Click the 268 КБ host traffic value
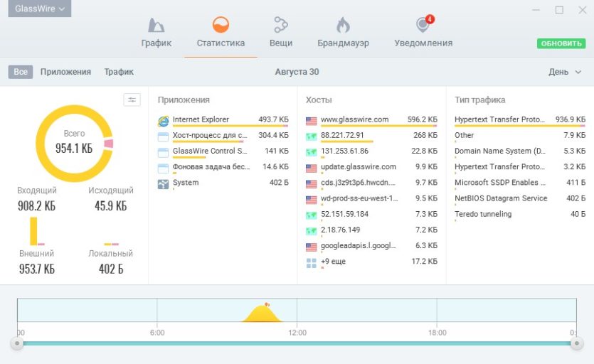594x364 pixels. tap(425, 135)
